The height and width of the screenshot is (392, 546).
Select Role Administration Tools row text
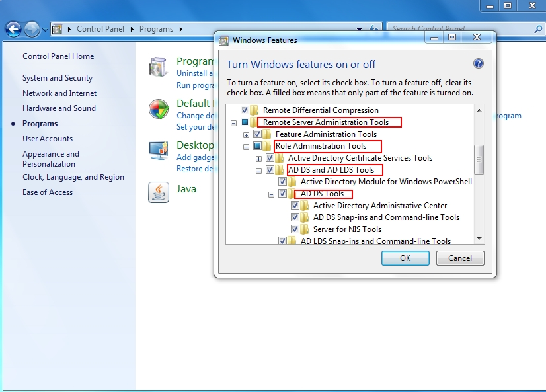321,146
